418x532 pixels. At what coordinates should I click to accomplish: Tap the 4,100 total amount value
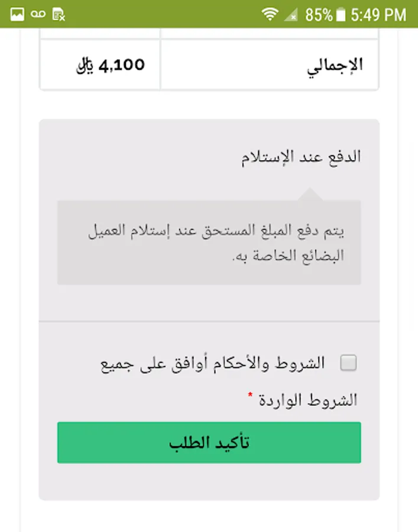click(x=122, y=65)
